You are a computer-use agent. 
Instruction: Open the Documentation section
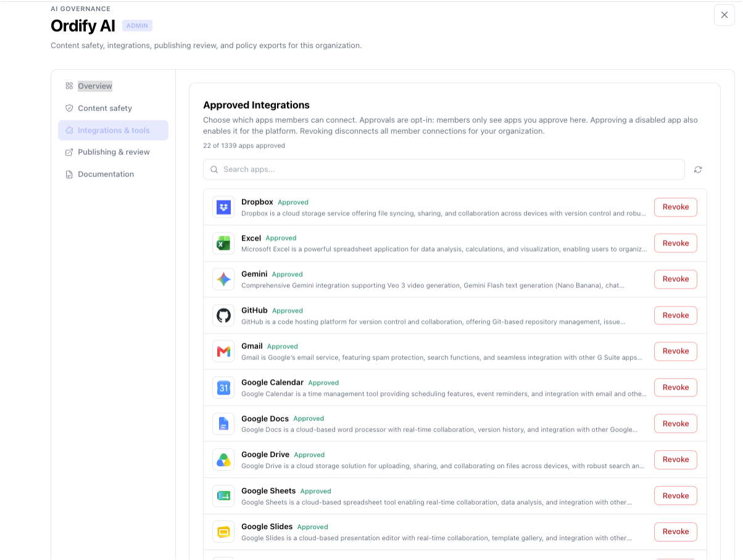pyautogui.click(x=113, y=175)
